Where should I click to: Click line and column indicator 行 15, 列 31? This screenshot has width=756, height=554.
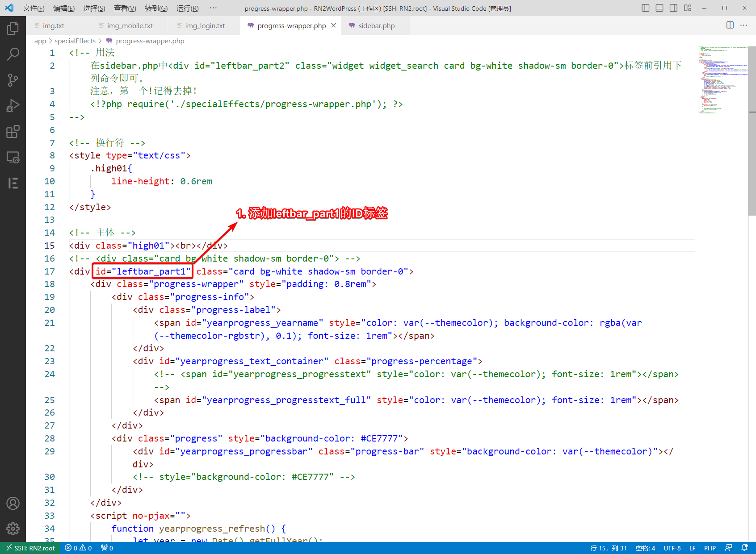click(609, 548)
